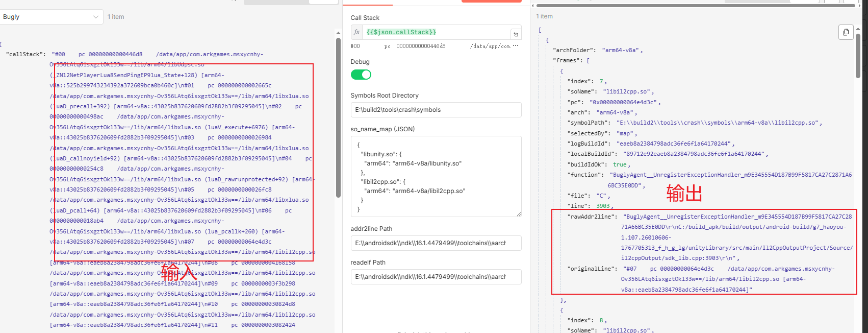Copy the output JSON with the copy icon
Screen dimensions: 868x333
tap(846, 32)
